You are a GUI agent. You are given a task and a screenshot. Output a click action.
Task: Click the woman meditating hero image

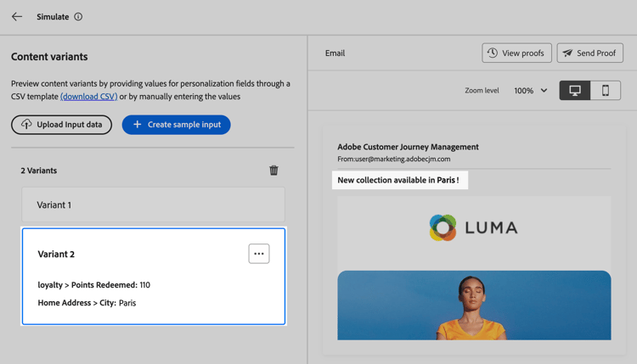(x=474, y=305)
